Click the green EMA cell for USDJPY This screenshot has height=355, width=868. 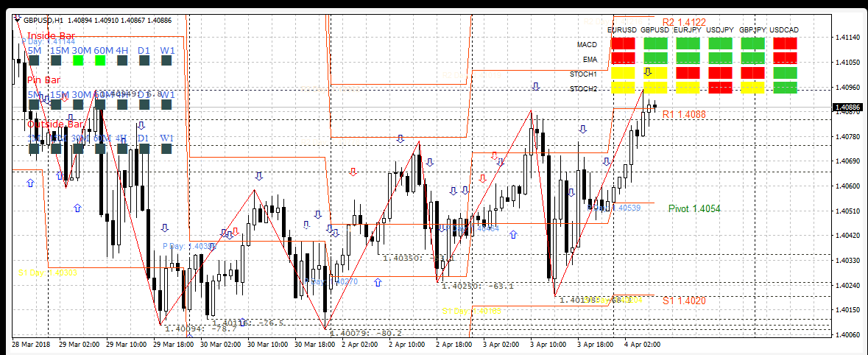(x=721, y=58)
